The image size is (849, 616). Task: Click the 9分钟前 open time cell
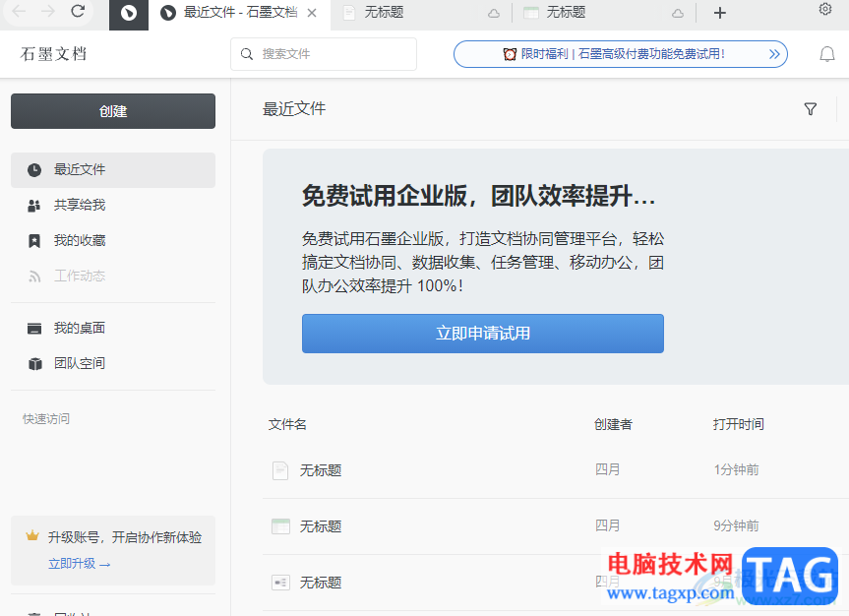(x=736, y=525)
